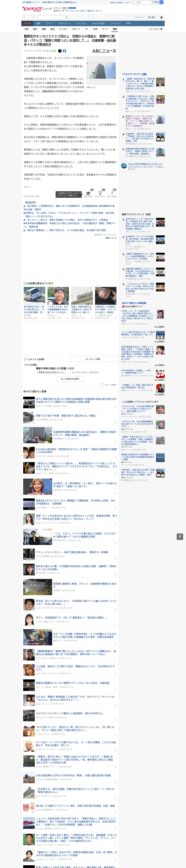Open the みんなの意見 tab
186x868 pixels.
pos(98,24)
